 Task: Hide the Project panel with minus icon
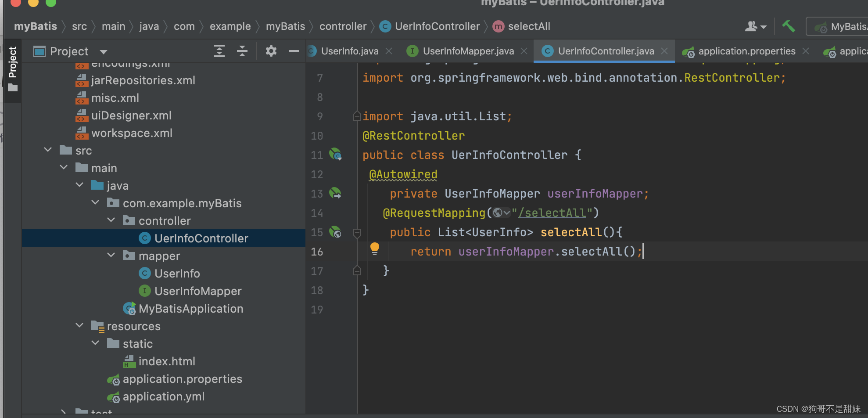294,51
